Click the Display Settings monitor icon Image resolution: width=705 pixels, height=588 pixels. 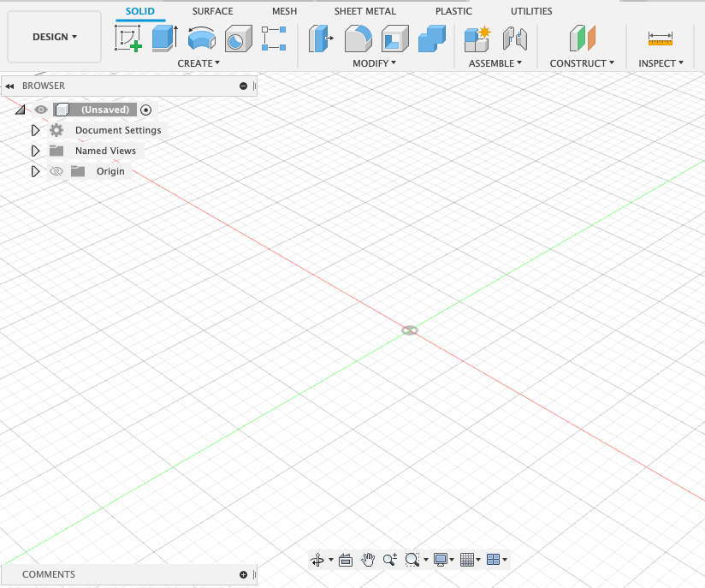(441, 560)
